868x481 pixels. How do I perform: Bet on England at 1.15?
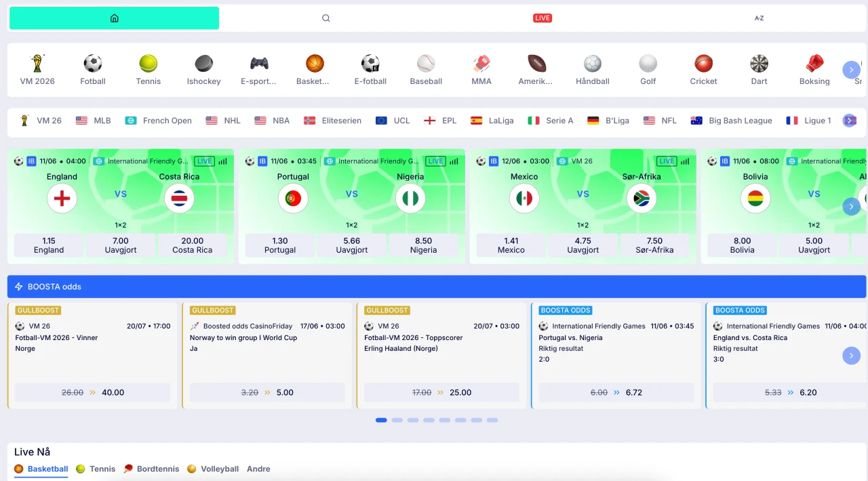49,245
